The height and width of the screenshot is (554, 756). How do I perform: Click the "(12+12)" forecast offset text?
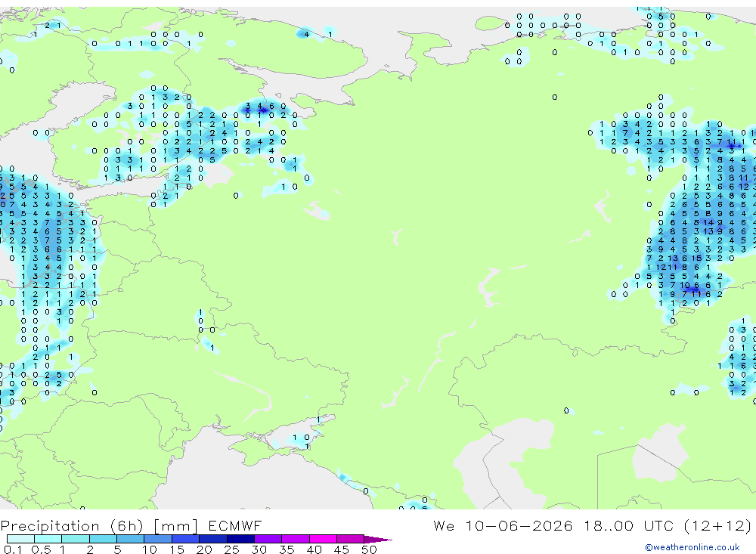click(718, 525)
